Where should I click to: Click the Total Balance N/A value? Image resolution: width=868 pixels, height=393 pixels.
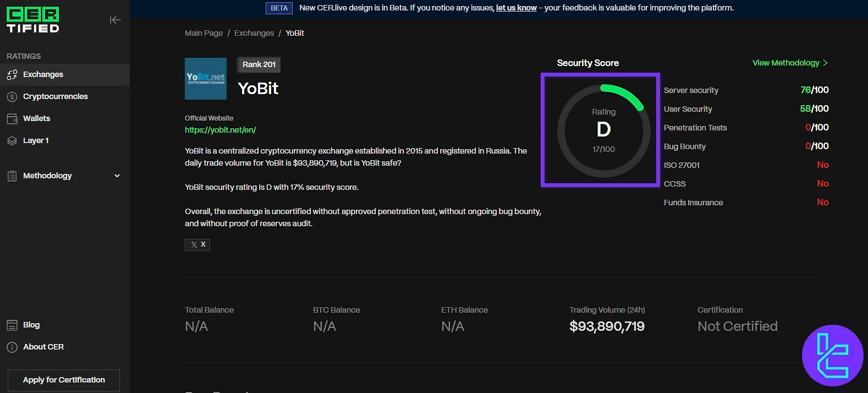pos(196,326)
